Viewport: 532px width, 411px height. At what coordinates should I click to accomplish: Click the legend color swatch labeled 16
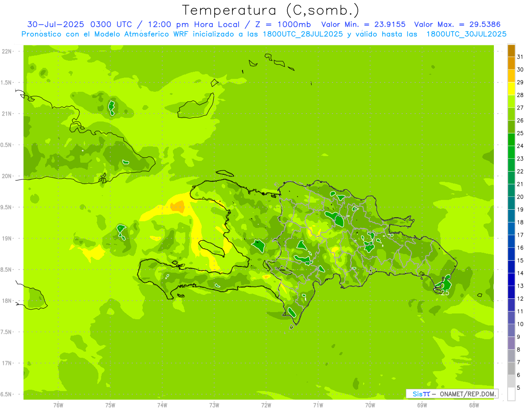point(511,242)
